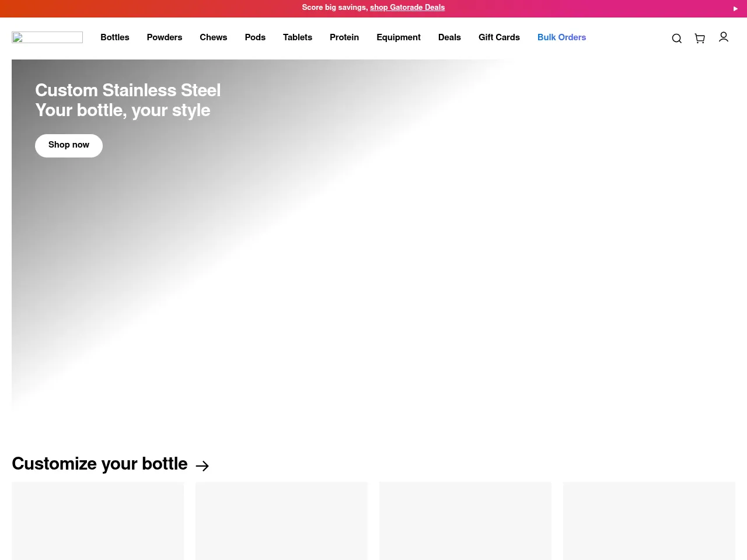Click the site logo image
Viewport: 747px width, 560px height.
47,37
